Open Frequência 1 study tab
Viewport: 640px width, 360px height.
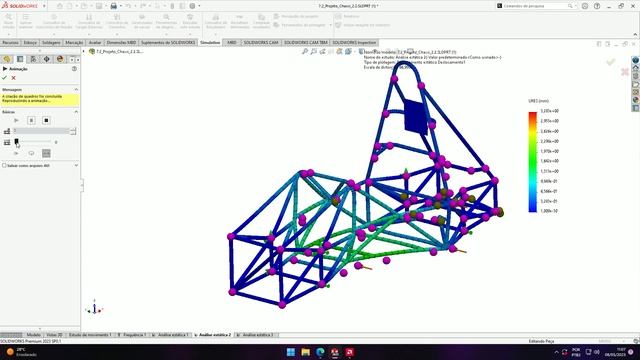(x=134, y=335)
